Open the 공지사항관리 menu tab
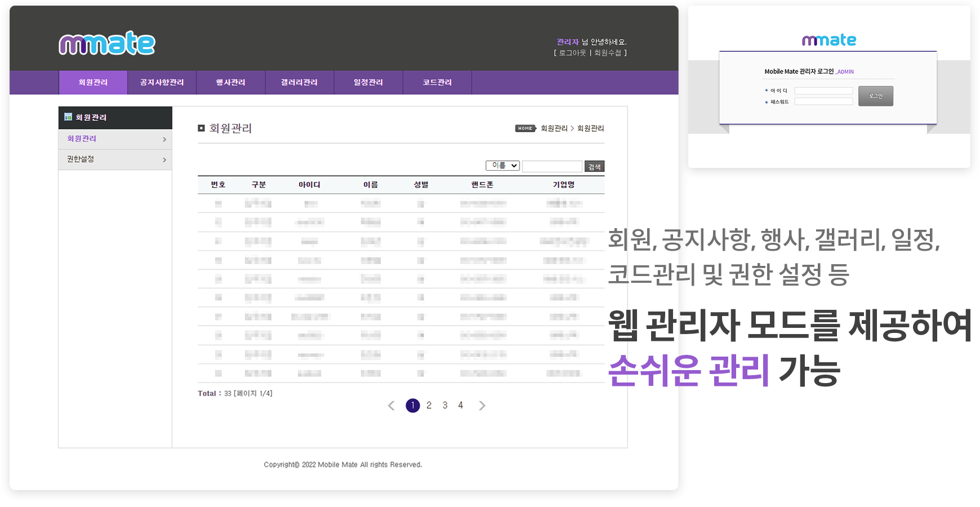 pyautogui.click(x=162, y=82)
